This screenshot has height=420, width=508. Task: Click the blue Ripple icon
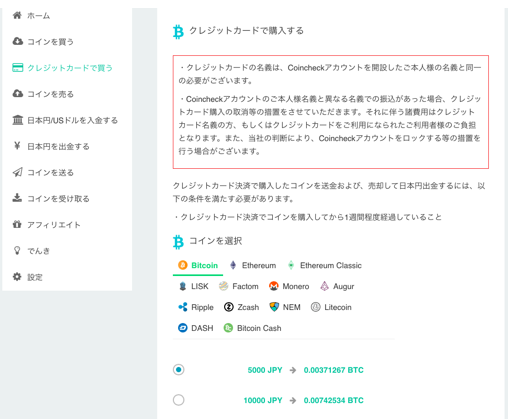(183, 307)
